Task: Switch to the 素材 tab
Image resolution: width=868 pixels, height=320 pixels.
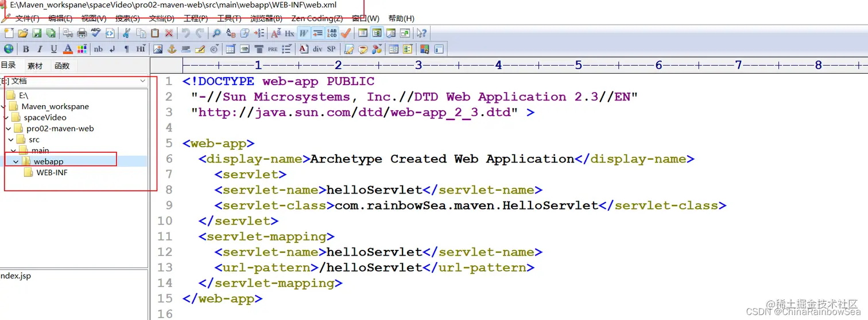Action: point(35,66)
